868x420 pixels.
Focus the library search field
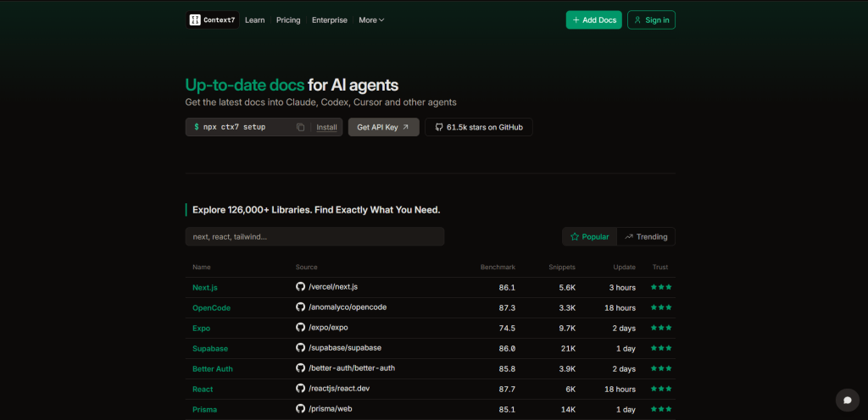pyautogui.click(x=315, y=236)
